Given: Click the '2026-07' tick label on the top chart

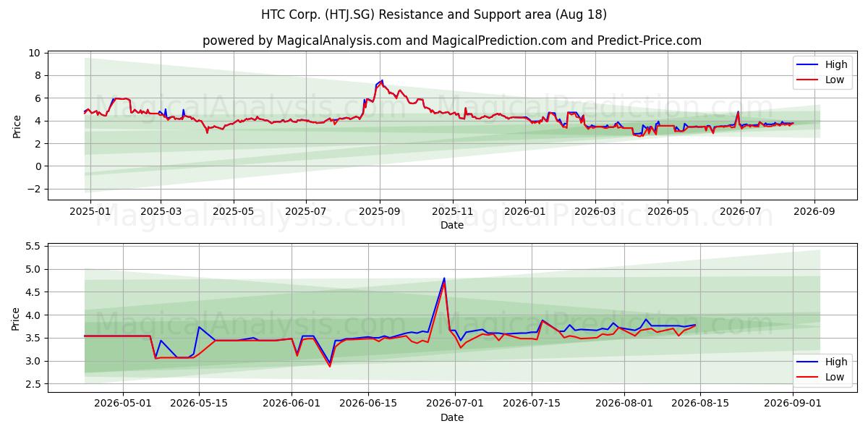Looking at the screenshot, I should 740,212.
